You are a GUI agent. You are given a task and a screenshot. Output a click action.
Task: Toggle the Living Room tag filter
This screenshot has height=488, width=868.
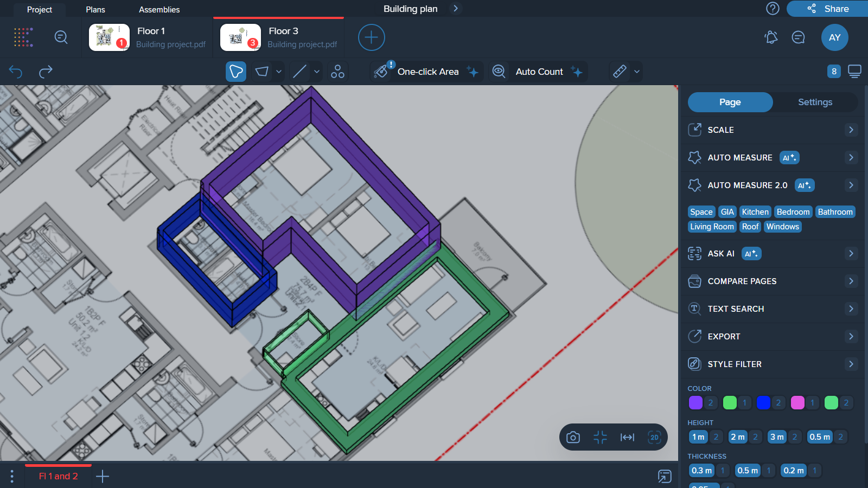(712, 227)
